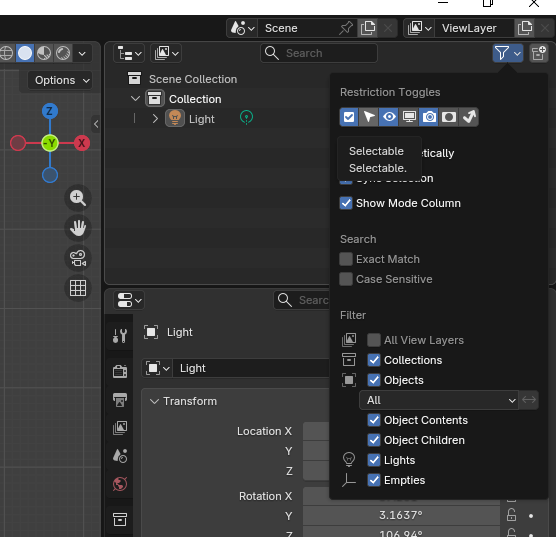Click the Z axis on navigation gizmo
The image size is (556, 537).
(x=50, y=111)
